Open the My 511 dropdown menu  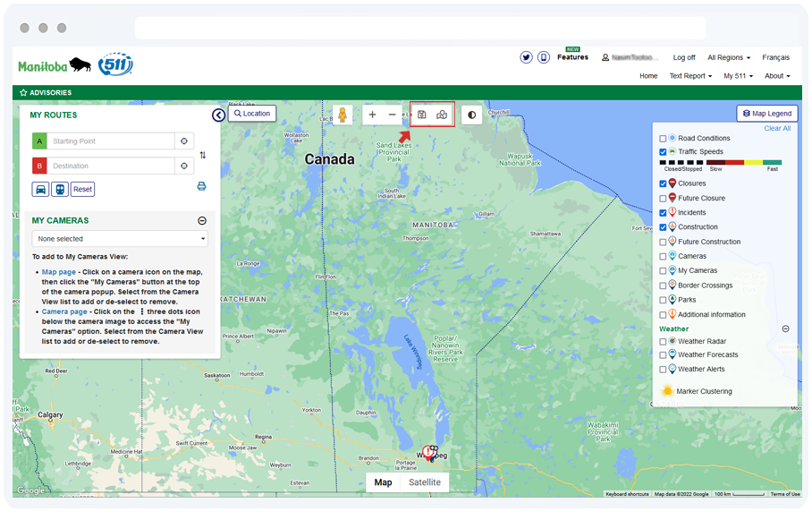coord(738,76)
